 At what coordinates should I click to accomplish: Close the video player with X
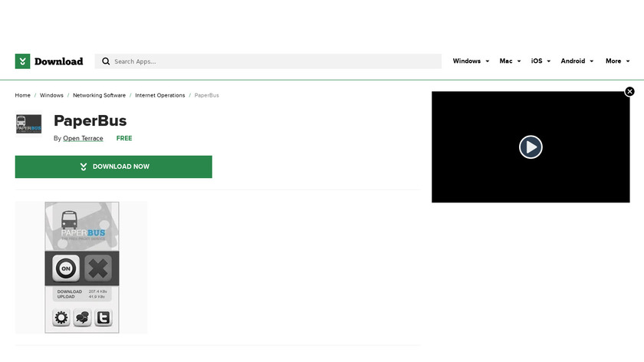[x=629, y=91]
